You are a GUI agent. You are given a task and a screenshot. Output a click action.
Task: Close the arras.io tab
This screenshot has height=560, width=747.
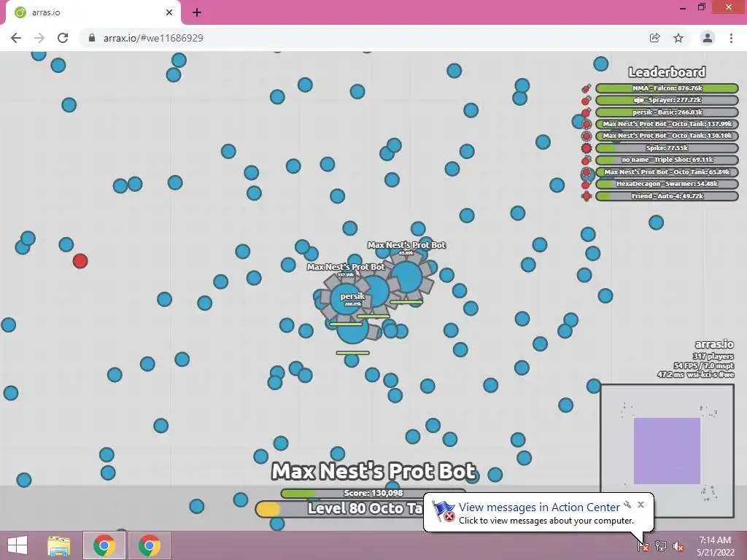169,12
